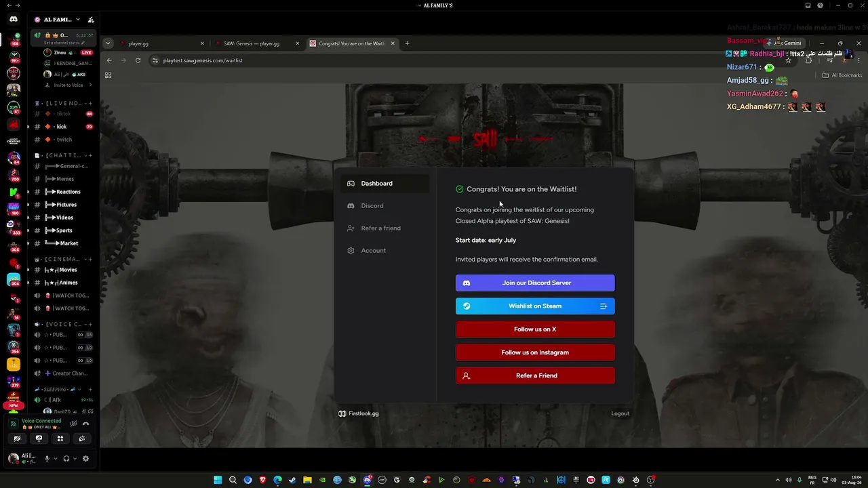Open the Windows Start menu

218,480
